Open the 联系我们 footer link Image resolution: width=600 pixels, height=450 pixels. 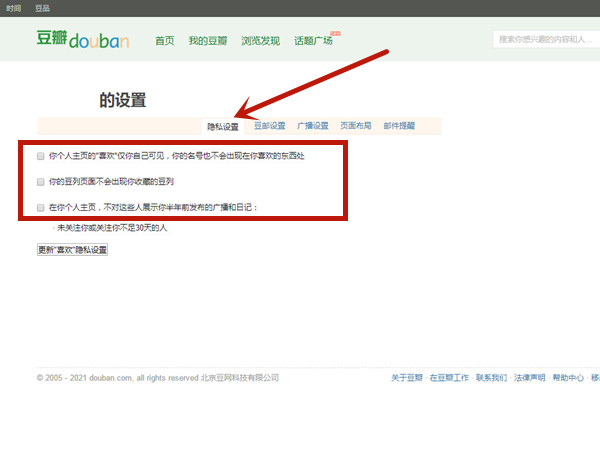pos(491,378)
